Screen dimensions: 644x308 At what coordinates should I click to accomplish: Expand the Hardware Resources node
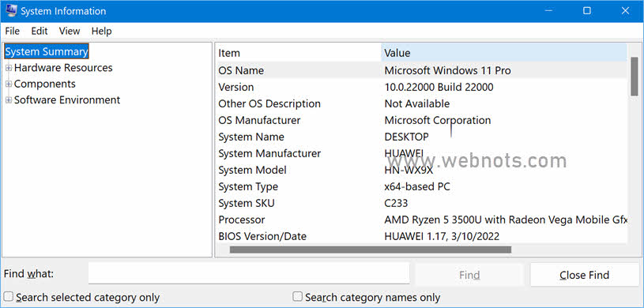9,68
